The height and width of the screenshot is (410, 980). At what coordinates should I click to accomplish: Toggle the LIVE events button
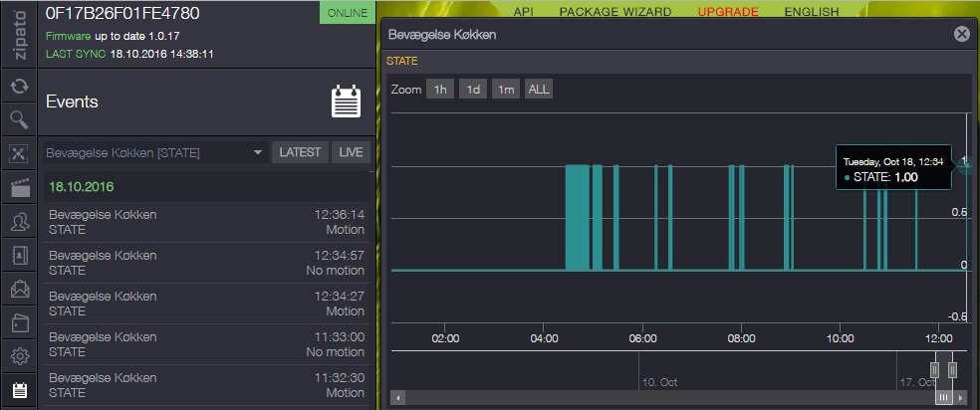click(x=351, y=152)
